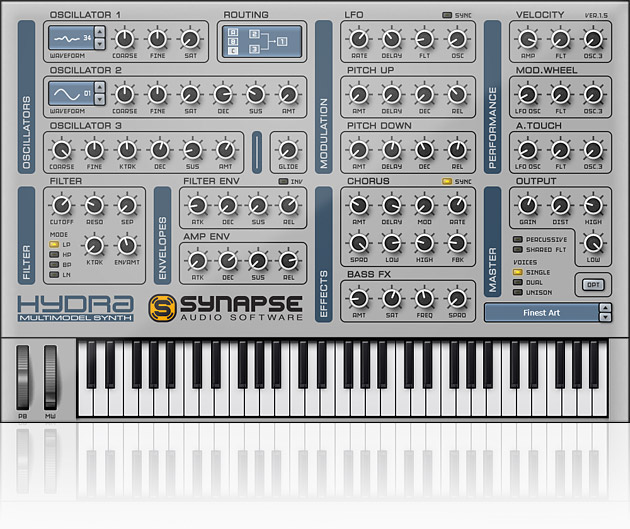The height and width of the screenshot is (529, 630).
Task: Click the OPT button
Action: (x=593, y=285)
